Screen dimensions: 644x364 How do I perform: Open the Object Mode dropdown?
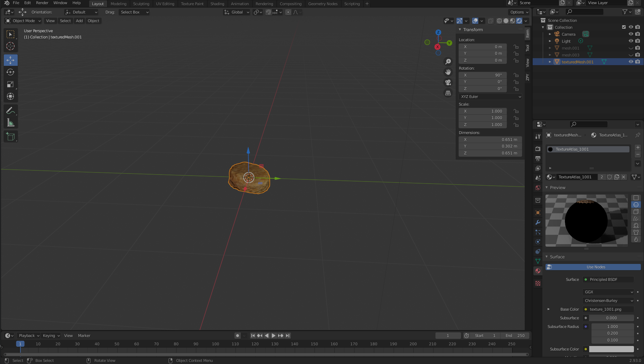click(x=23, y=21)
